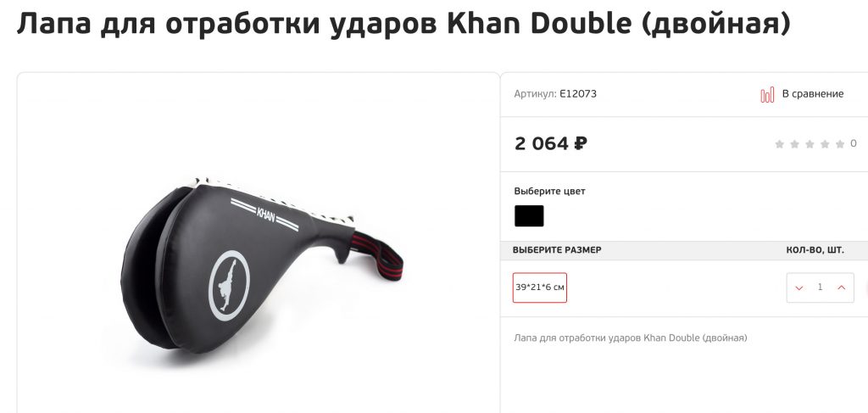868x413 pixels.
Task: Rate product with the fourth star
Action: pyautogui.click(x=825, y=144)
